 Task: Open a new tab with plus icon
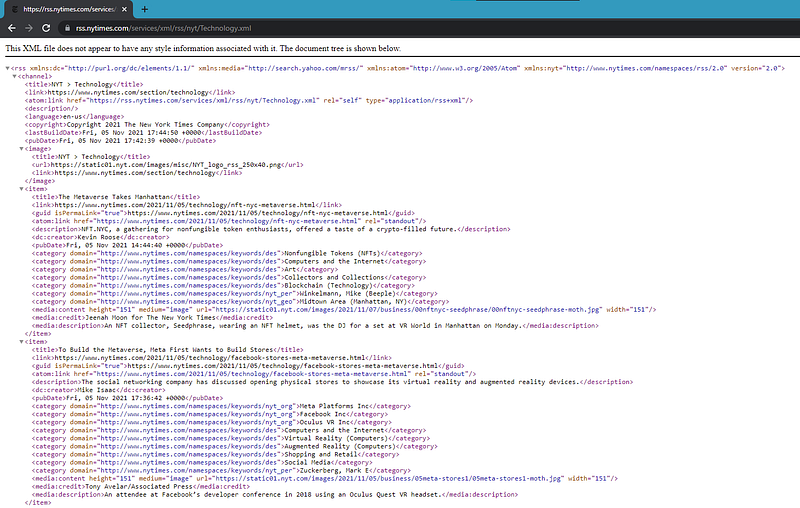(144, 9)
